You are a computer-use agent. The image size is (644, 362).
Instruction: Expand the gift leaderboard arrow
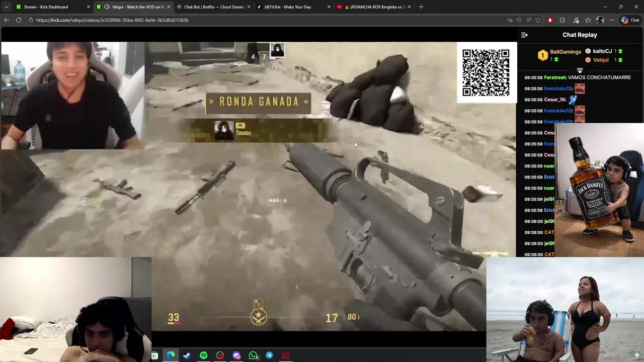(580, 70)
